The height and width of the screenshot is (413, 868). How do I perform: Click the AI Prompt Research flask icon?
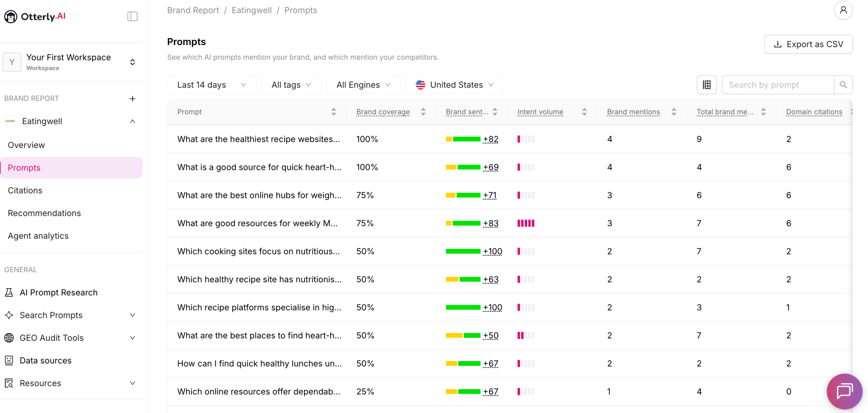click(x=9, y=292)
